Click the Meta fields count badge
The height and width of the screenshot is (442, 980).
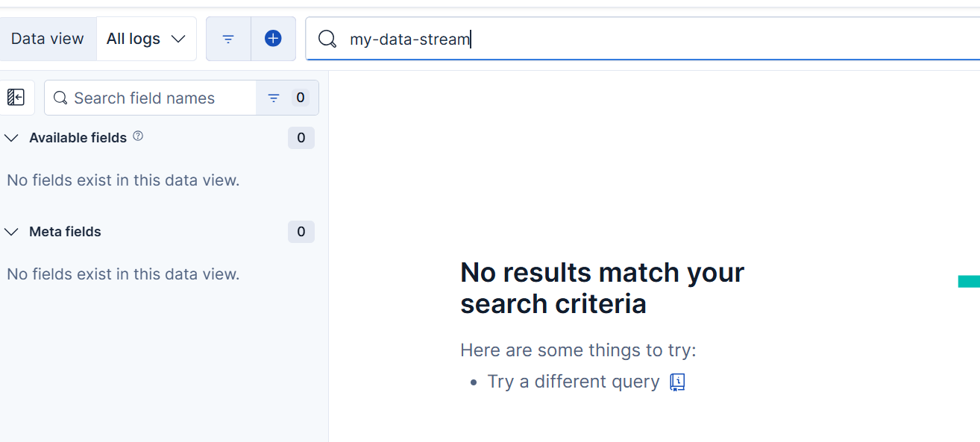301,232
